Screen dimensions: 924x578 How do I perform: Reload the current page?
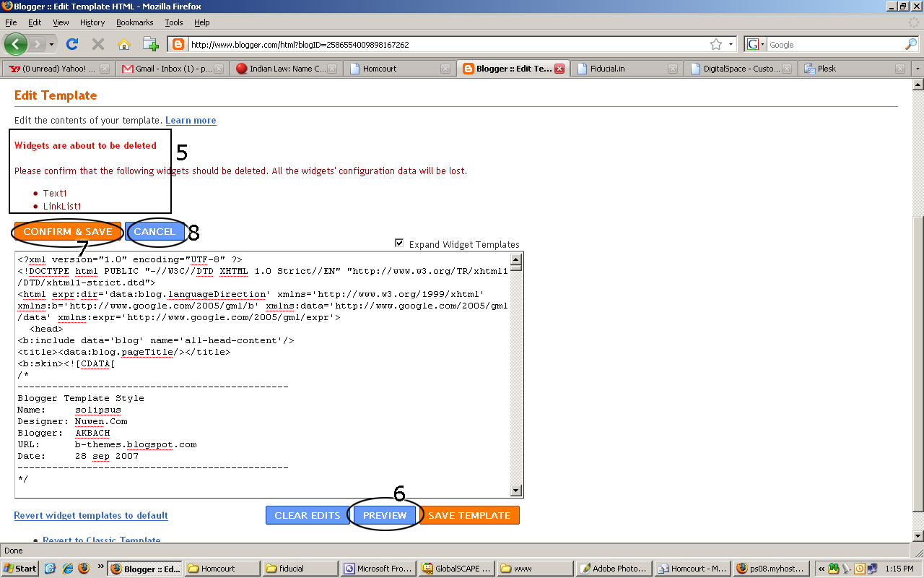click(x=72, y=44)
